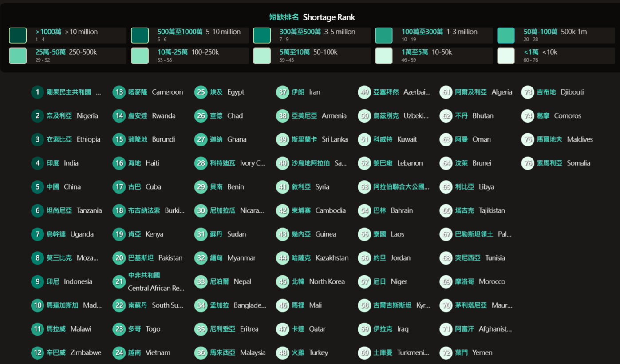This screenshot has height=364, width=620.
Task: Click the 3-5 million legend swatch
Action: 262,36
